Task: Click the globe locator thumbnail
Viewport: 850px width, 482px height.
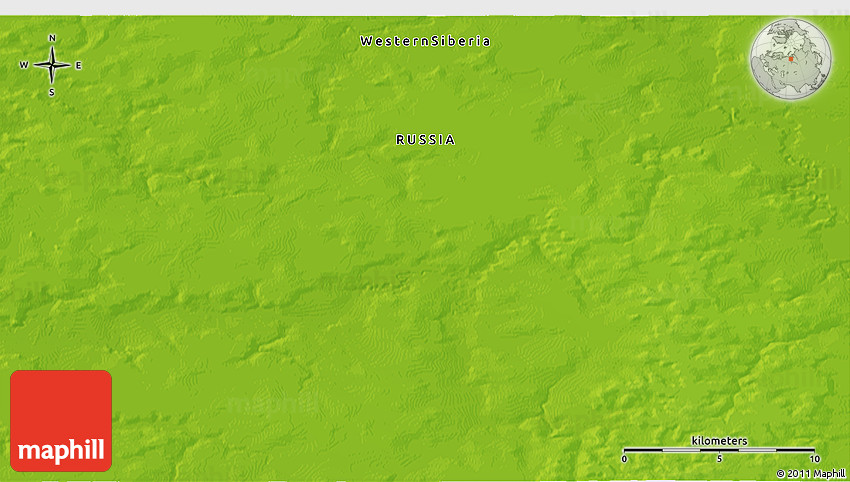Action: pyautogui.click(x=790, y=59)
